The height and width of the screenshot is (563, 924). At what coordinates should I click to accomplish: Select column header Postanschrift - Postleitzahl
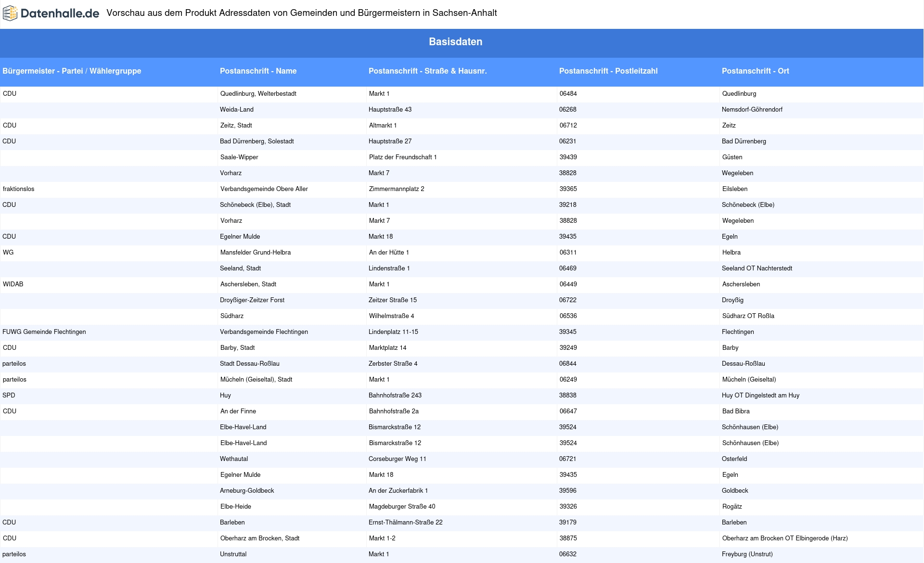pos(608,71)
